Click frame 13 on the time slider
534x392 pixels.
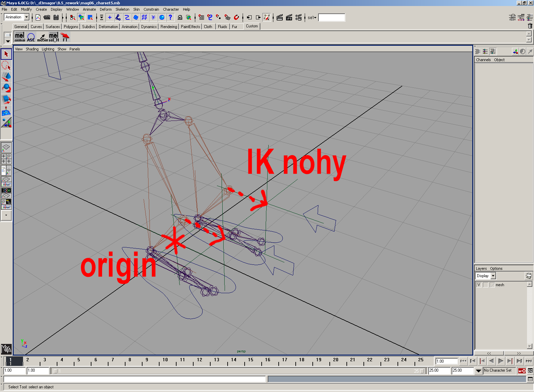(x=216, y=361)
